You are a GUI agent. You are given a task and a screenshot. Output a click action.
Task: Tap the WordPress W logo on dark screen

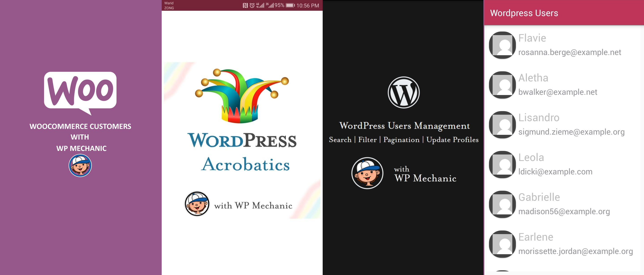[403, 92]
